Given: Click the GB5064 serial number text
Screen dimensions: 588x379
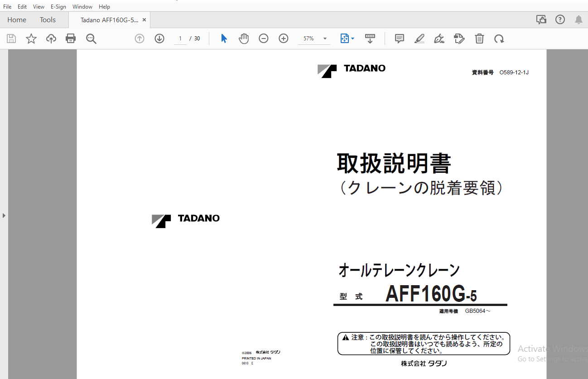Looking at the screenshot, I should (x=477, y=311).
